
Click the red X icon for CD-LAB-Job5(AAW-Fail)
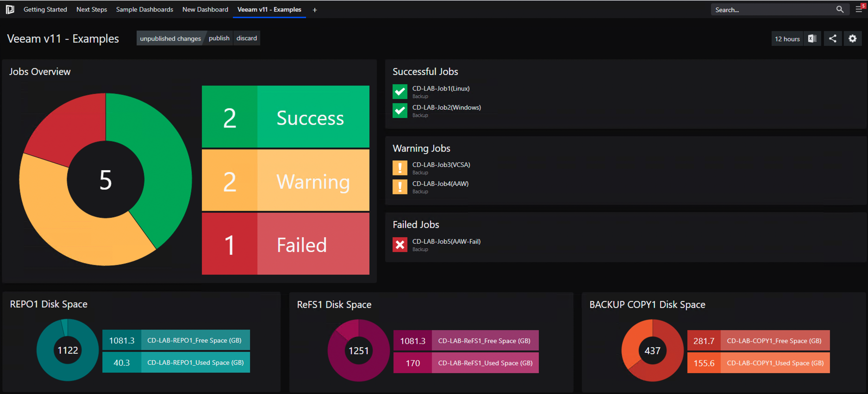400,245
